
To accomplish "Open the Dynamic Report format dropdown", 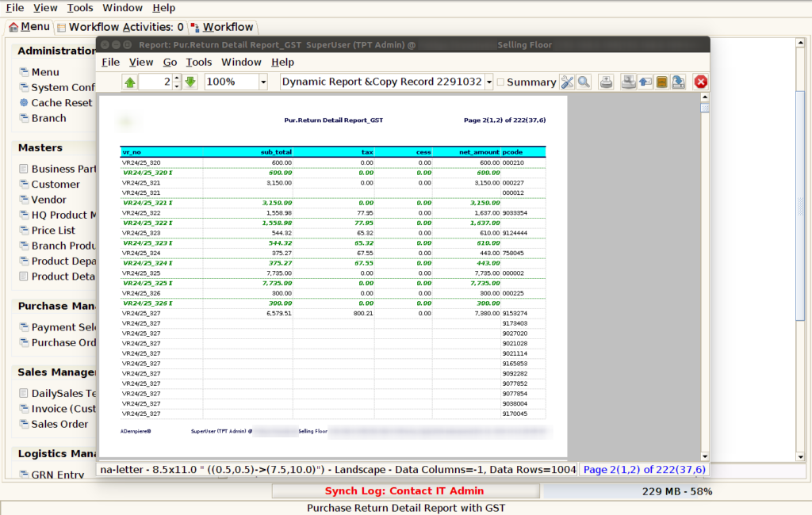I will (488, 82).
